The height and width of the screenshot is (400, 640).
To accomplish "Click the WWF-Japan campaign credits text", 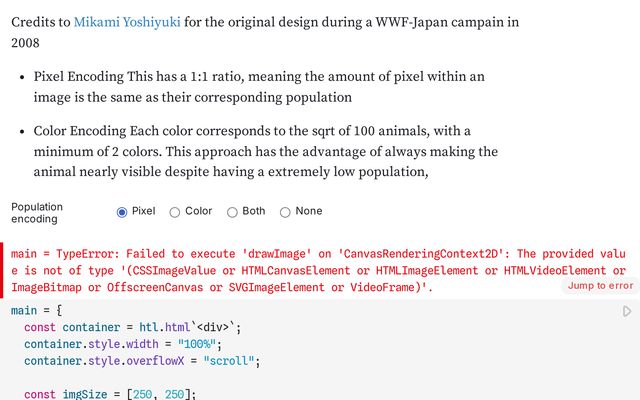I will pyautogui.click(x=400, y=21).
